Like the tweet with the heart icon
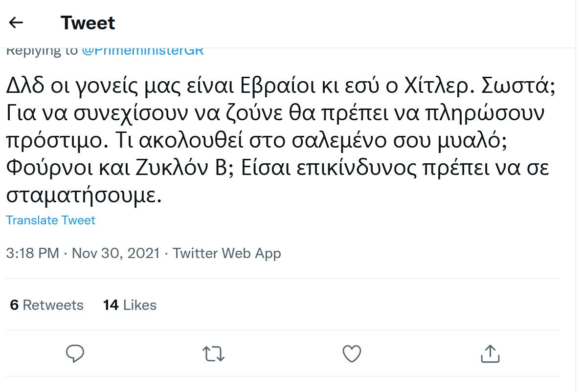 click(x=352, y=354)
